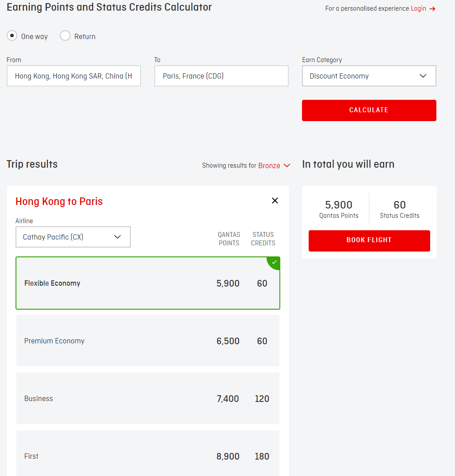
Task: Select the One way radio button
Action: [x=12, y=36]
